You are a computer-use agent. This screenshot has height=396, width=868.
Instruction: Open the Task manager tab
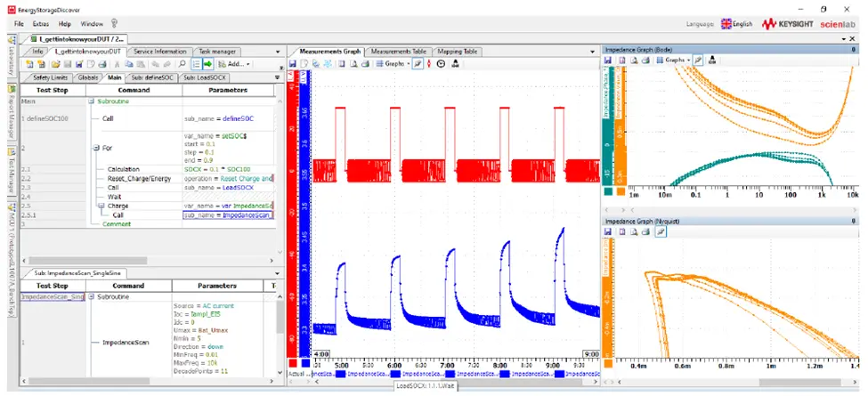coord(217,51)
